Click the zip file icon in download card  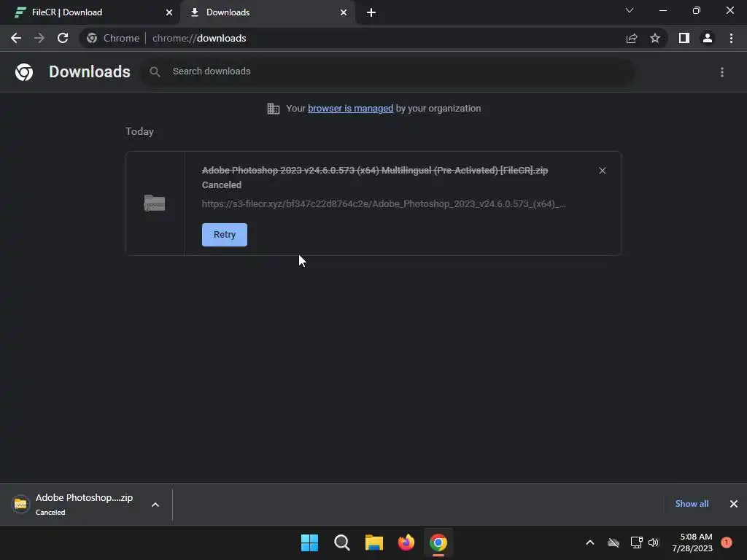155,203
